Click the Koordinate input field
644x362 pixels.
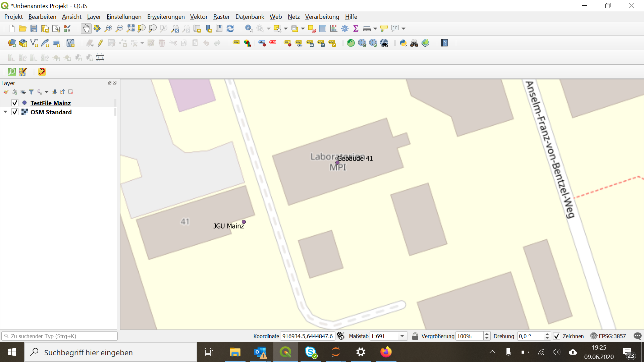(x=308, y=336)
